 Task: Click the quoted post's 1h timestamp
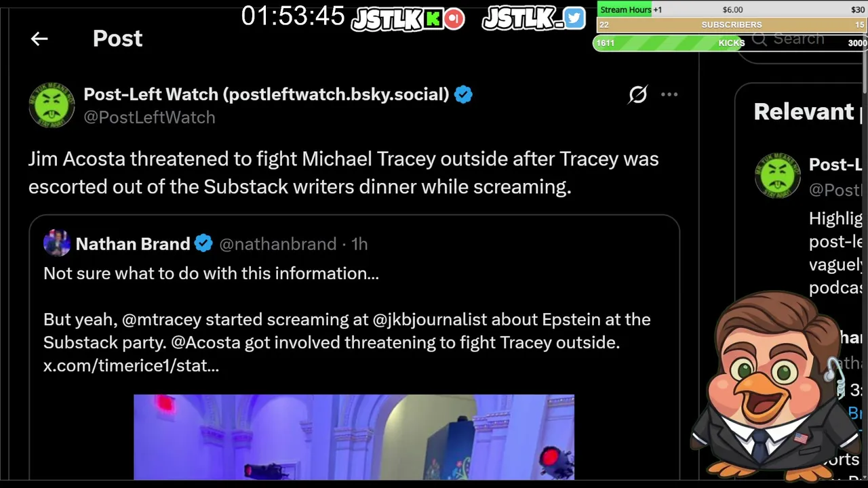coord(359,244)
